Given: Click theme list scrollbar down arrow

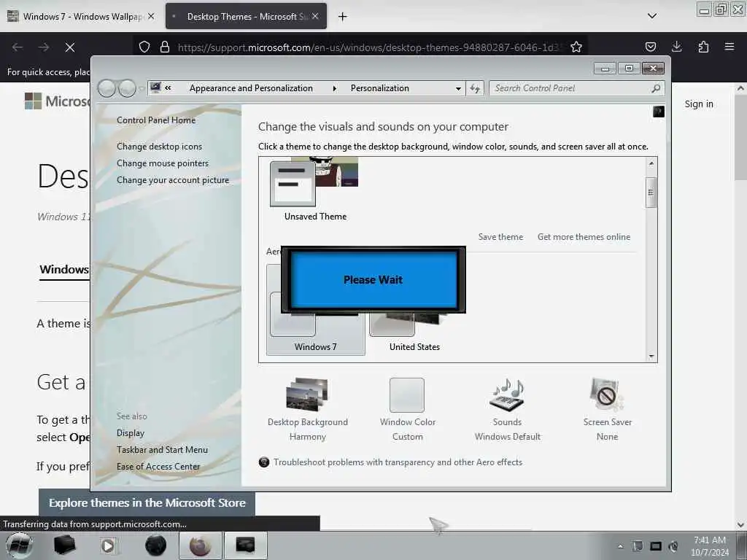Looking at the screenshot, I should click(x=651, y=357).
